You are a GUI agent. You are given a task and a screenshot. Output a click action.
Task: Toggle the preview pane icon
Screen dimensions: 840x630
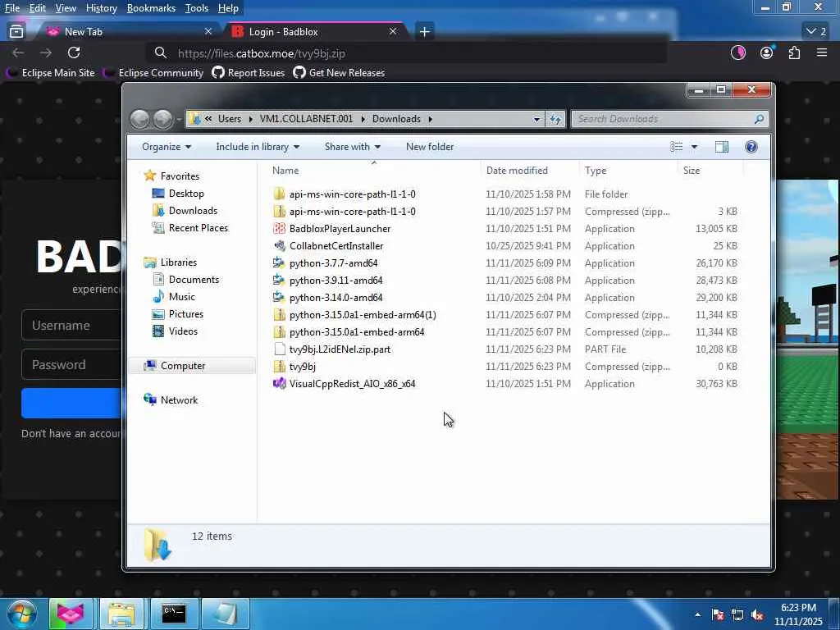[x=722, y=147]
